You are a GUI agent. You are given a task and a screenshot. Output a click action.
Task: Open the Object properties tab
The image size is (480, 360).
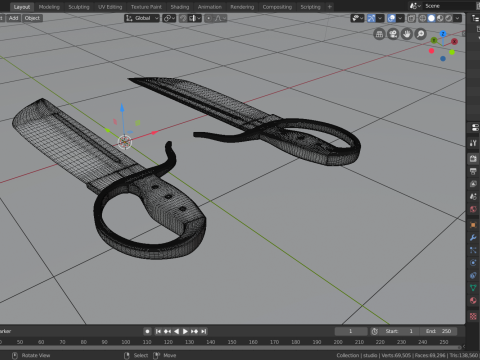click(x=473, y=225)
